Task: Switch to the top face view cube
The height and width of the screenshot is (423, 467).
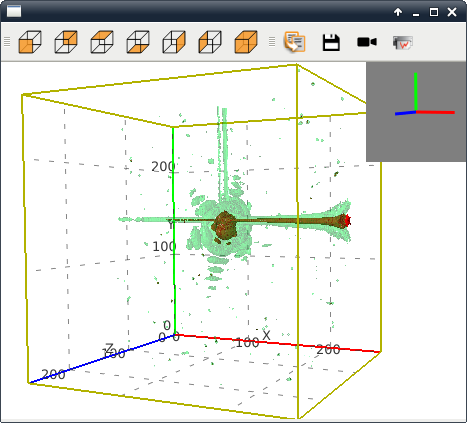Action: point(102,42)
